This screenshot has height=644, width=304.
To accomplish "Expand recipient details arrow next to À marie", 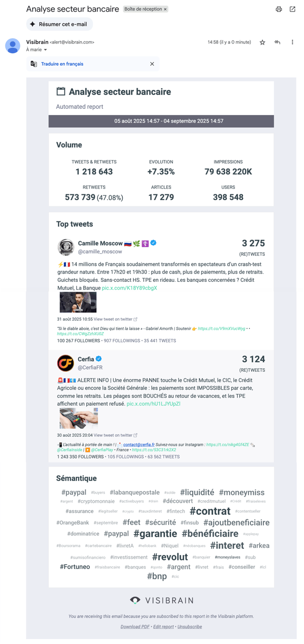I will pos(45,50).
